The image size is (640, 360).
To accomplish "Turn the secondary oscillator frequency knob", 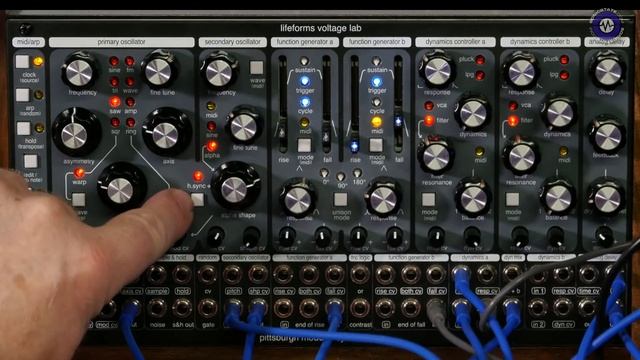I will coord(219,72).
